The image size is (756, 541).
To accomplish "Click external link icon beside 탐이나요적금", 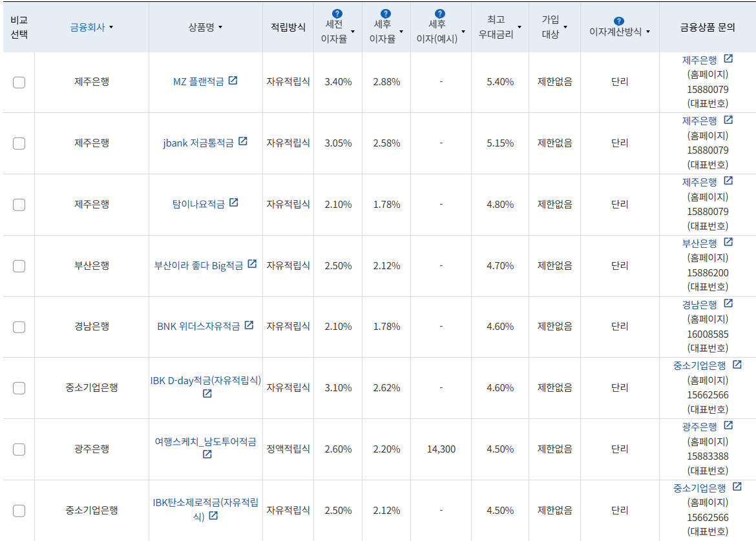I will [234, 202].
